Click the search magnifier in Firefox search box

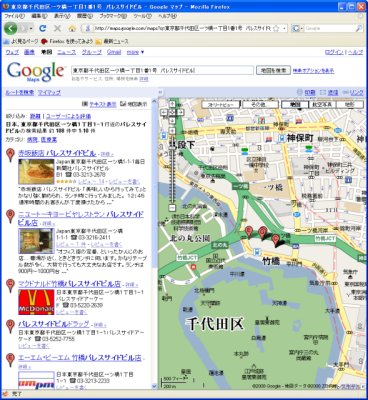(x=359, y=29)
